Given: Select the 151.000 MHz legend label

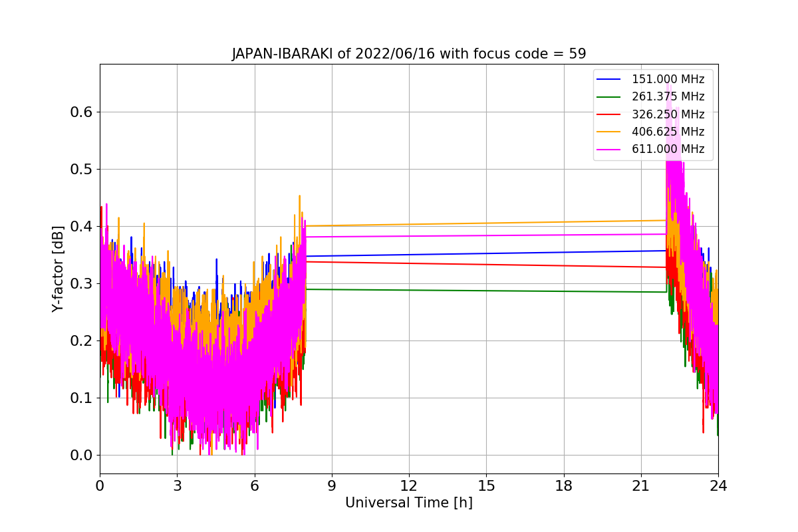Looking at the screenshot, I should (668, 79).
